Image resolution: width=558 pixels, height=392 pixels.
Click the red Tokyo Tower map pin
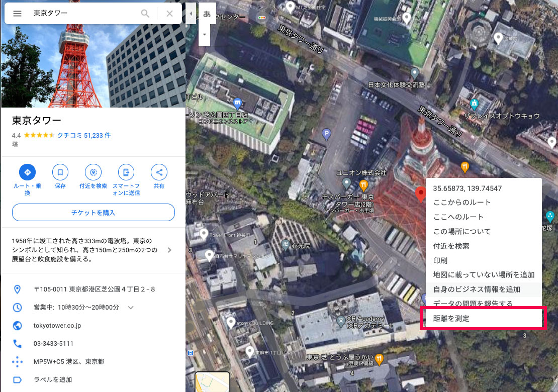coord(421,194)
